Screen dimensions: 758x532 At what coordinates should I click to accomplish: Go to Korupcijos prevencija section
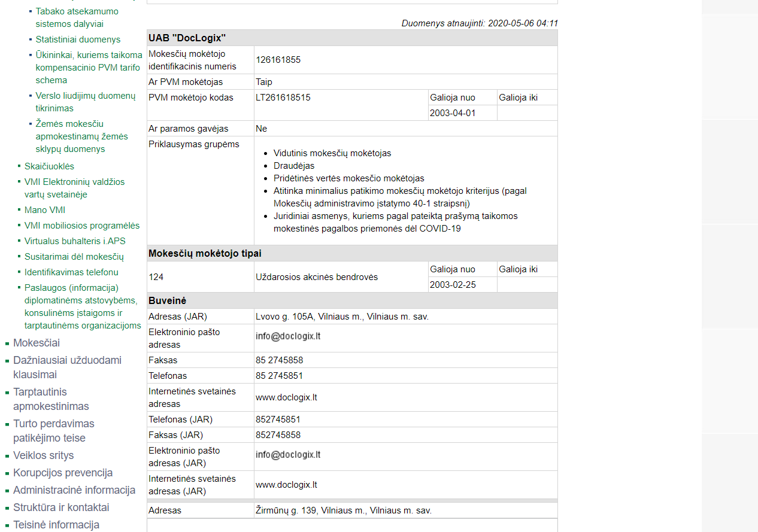63,473
